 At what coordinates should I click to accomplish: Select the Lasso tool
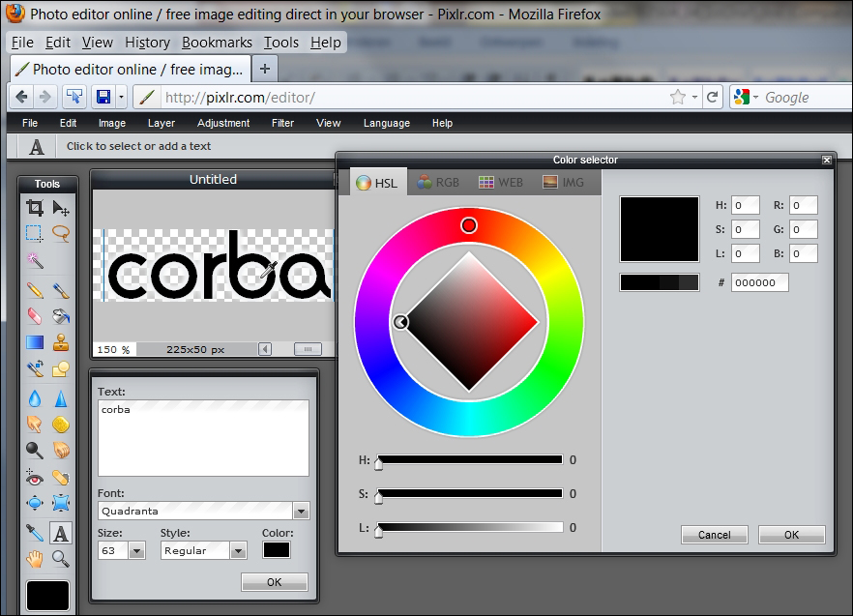pos(61,233)
